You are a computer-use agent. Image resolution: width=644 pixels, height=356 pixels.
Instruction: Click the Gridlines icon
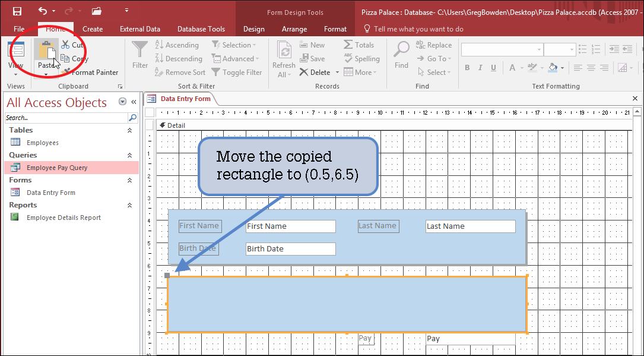(623, 68)
